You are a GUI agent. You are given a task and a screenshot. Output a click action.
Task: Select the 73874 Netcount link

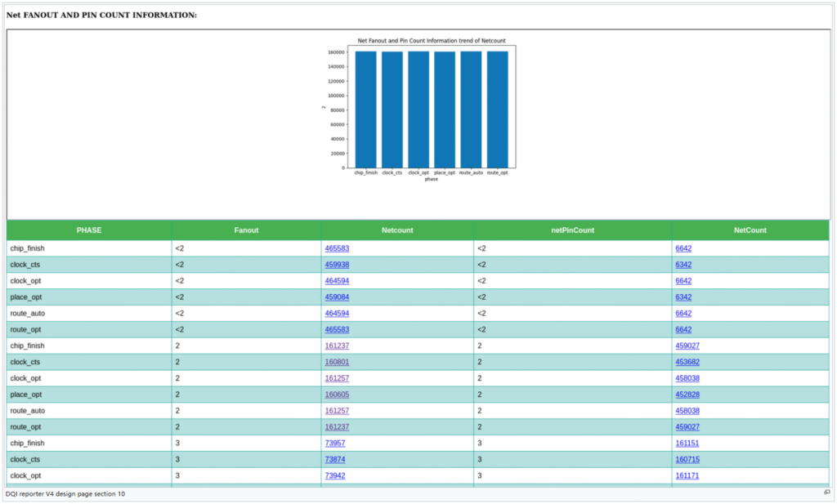[334, 459]
